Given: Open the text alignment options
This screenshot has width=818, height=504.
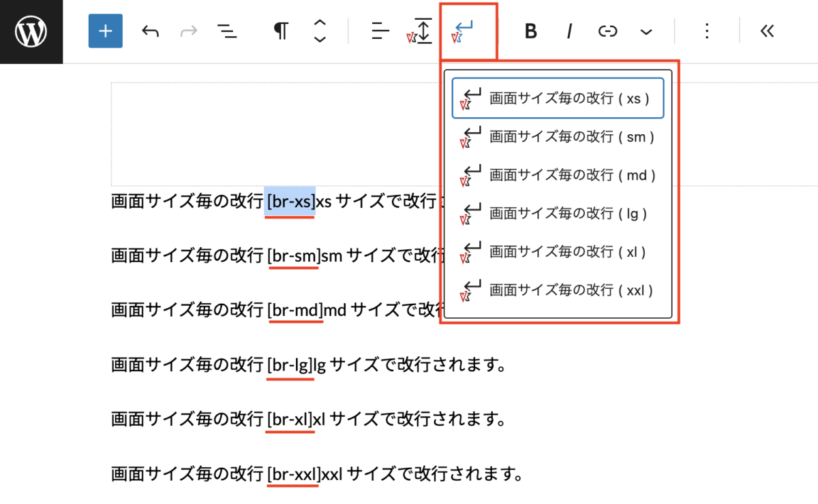Looking at the screenshot, I should click(380, 31).
